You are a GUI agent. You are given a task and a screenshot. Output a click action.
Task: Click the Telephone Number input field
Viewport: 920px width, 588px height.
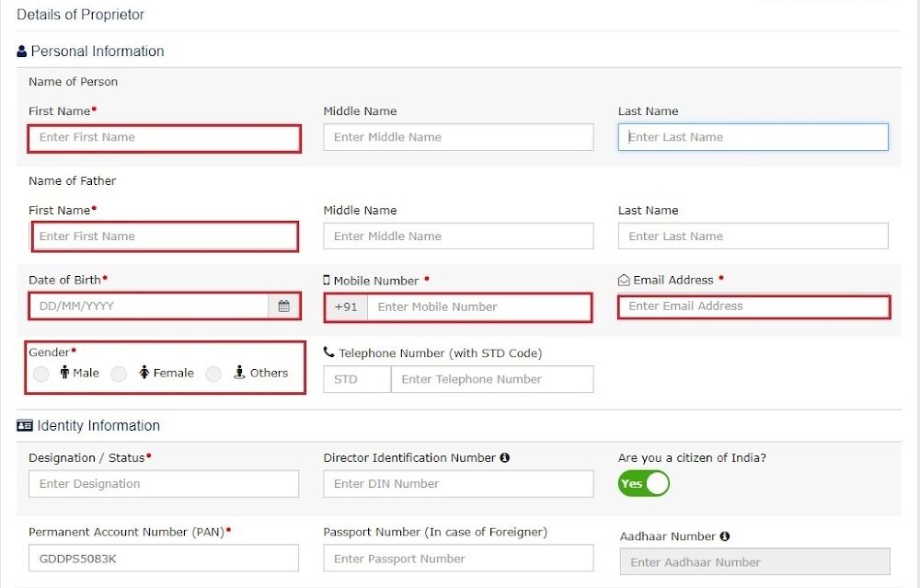coord(492,379)
